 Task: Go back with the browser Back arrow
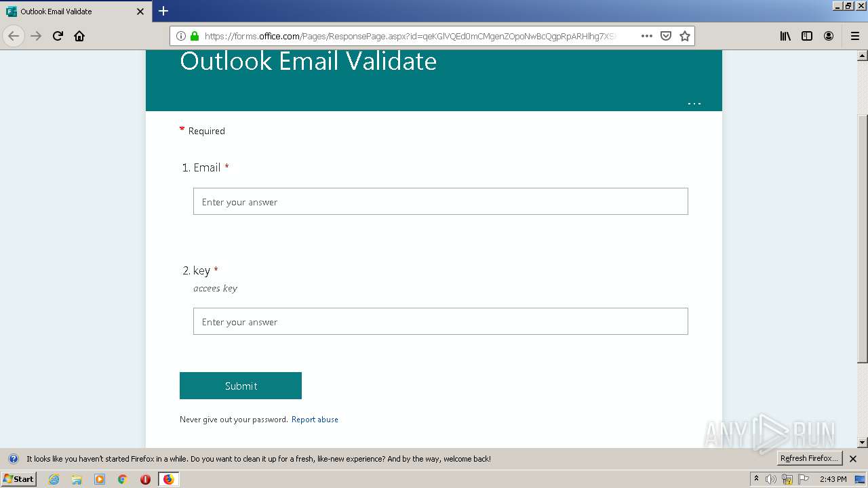tap(14, 36)
